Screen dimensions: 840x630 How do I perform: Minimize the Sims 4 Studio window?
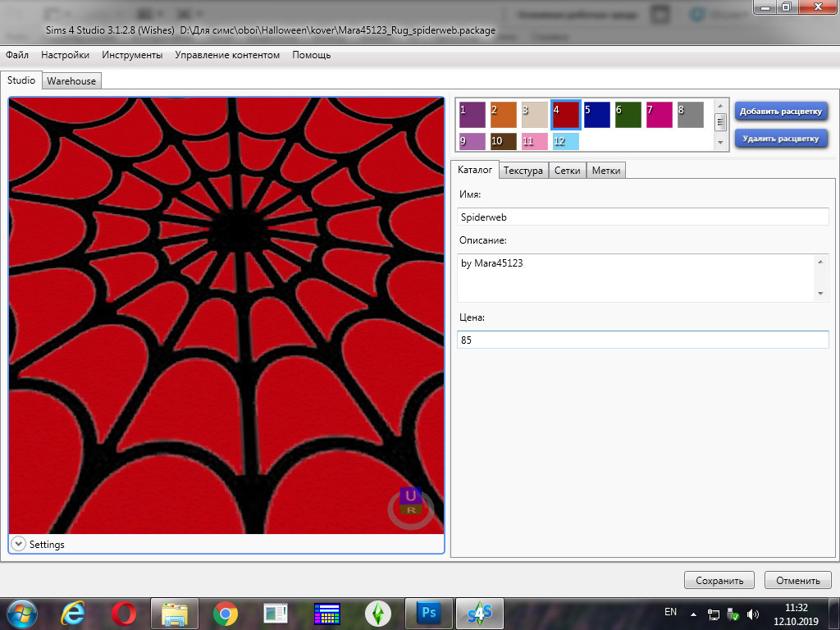tap(766, 7)
